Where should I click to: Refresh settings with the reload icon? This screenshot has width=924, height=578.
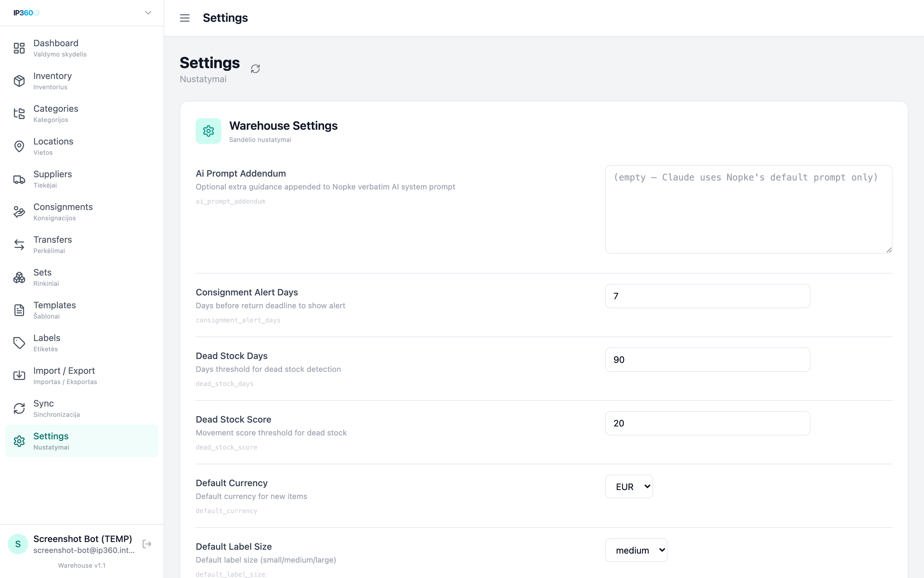click(255, 69)
